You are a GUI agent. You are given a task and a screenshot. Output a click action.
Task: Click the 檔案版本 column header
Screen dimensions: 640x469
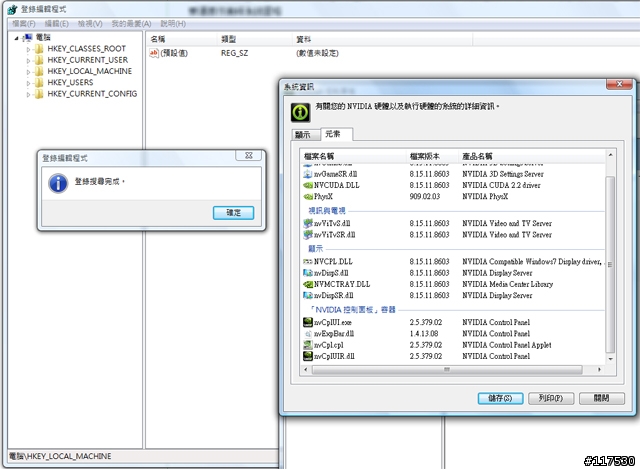click(433, 157)
